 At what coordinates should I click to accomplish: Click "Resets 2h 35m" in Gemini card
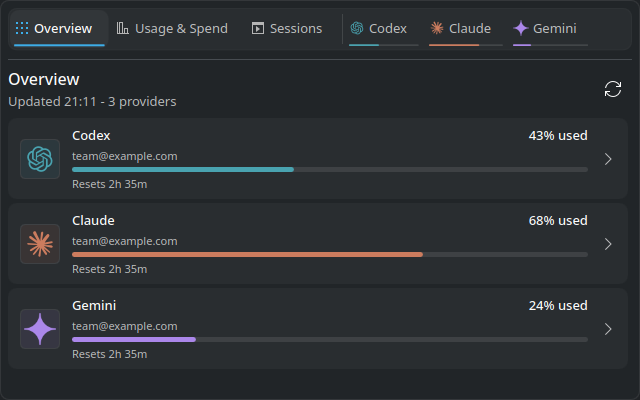coord(109,354)
